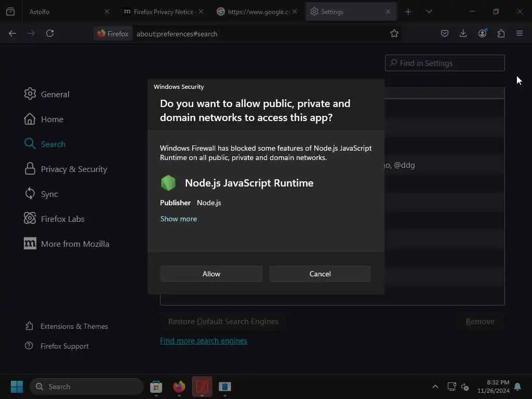The image size is (532, 399).
Task: Follow Find more search engines link
Action: coord(204,341)
